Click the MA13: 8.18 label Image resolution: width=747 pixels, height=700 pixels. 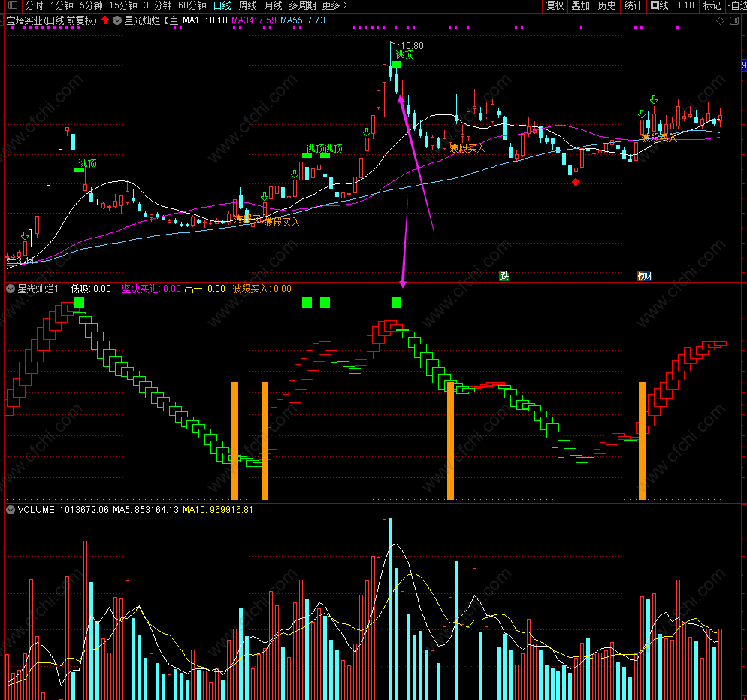click(205, 20)
